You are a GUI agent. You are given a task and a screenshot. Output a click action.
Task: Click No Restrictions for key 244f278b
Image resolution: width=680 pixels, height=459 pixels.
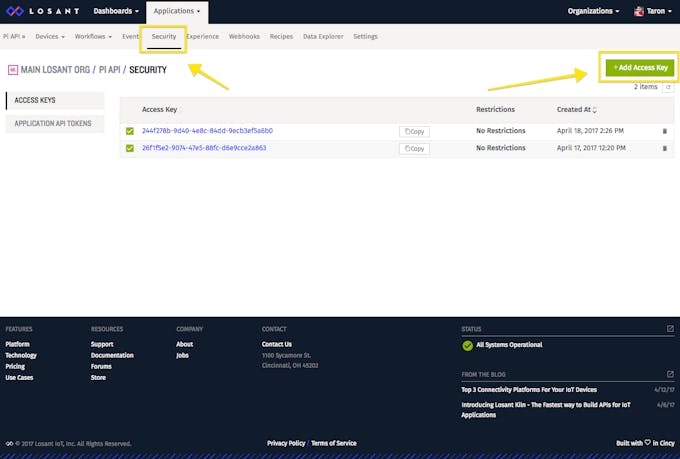point(500,131)
